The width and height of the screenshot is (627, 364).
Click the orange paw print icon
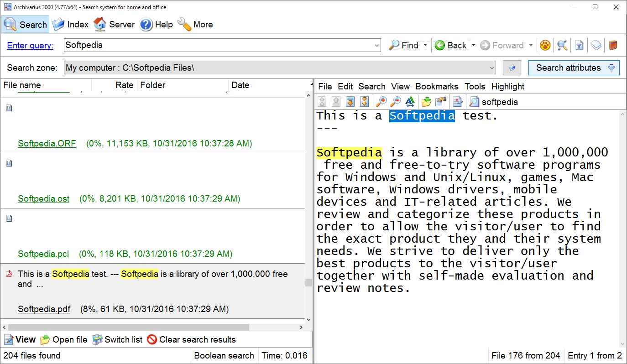(545, 45)
